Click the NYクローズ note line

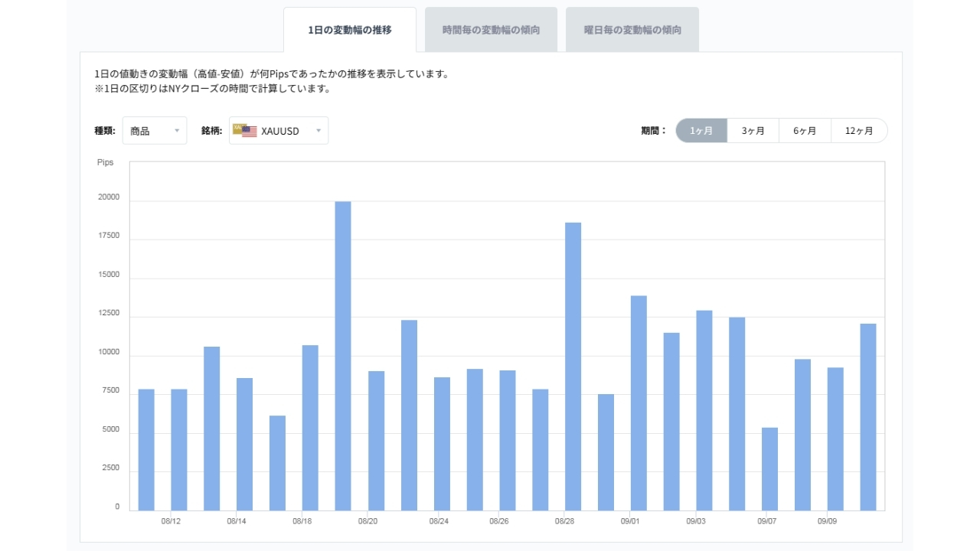pyautogui.click(x=212, y=89)
